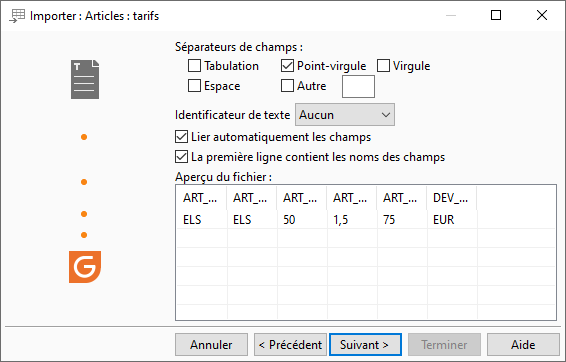Uncheck the Point-virgule separator
The height and width of the screenshot is (362, 566).
pyautogui.click(x=287, y=66)
